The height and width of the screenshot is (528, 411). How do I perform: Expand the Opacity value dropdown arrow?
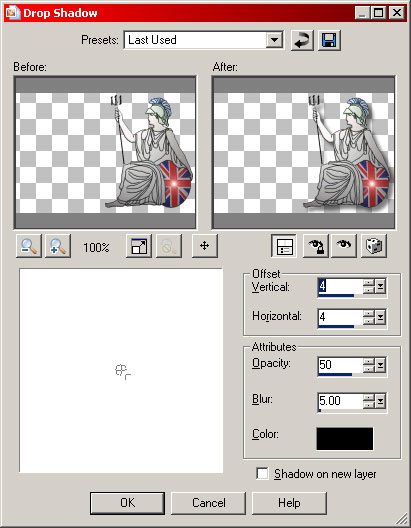[381, 365]
